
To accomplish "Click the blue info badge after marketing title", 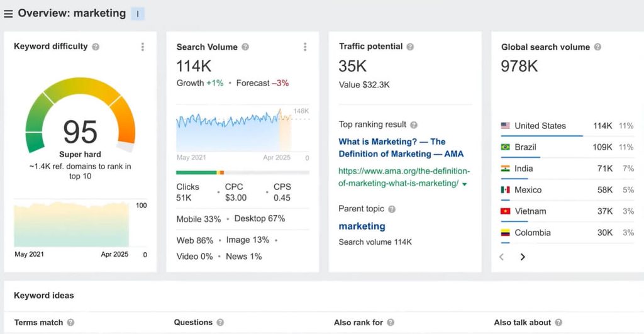I will [138, 14].
